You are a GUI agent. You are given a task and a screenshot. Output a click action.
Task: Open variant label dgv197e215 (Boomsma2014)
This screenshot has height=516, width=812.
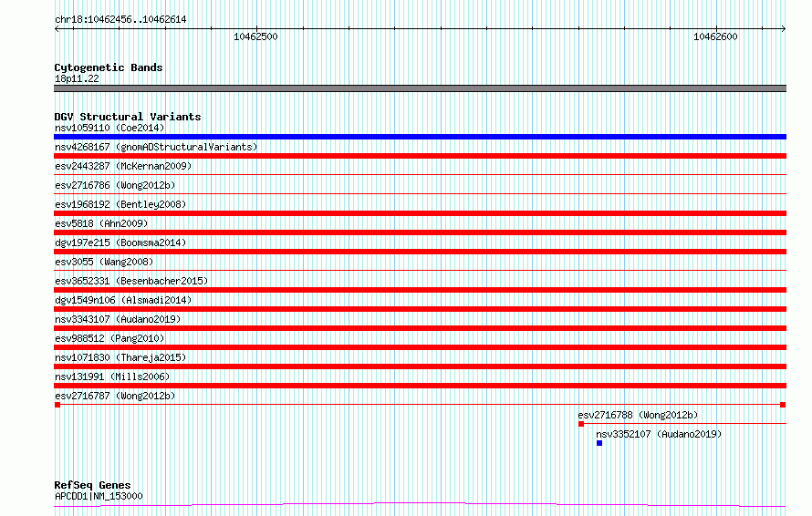point(120,243)
